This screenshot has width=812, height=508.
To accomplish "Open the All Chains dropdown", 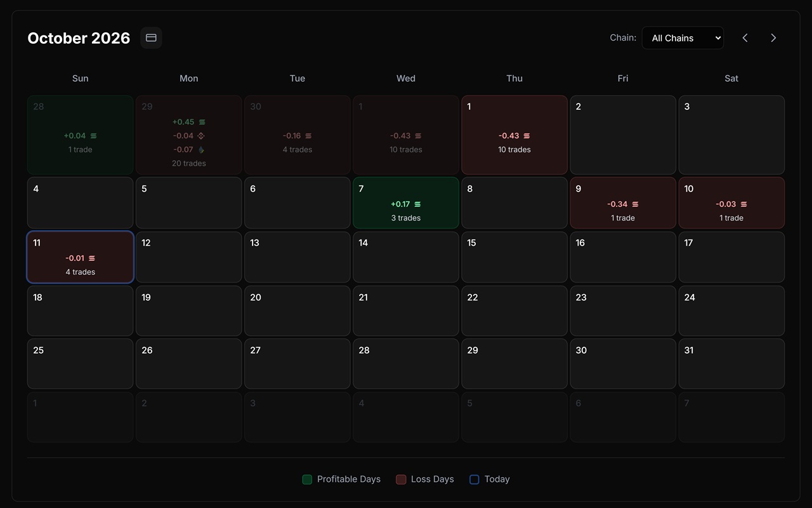I will click(683, 38).
